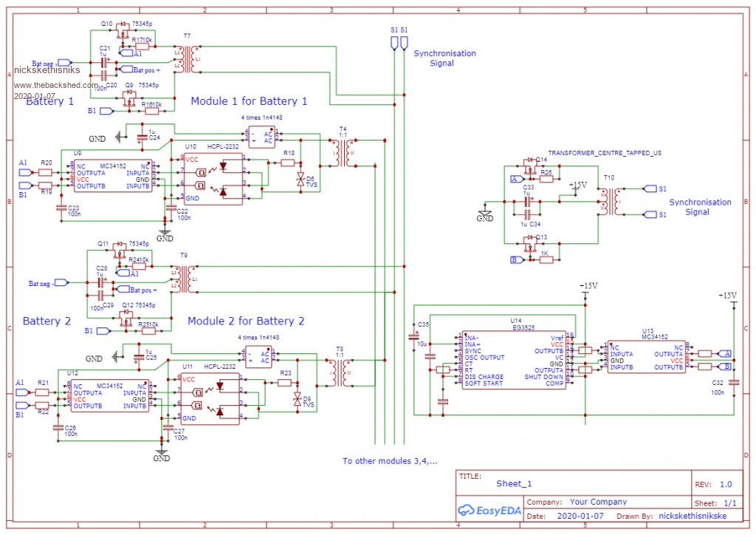Image resolution: width=756 pixels, height=535 pixels.
Task: Click the 'Module 1 for Battery 1' label
Action: (249, 100)
